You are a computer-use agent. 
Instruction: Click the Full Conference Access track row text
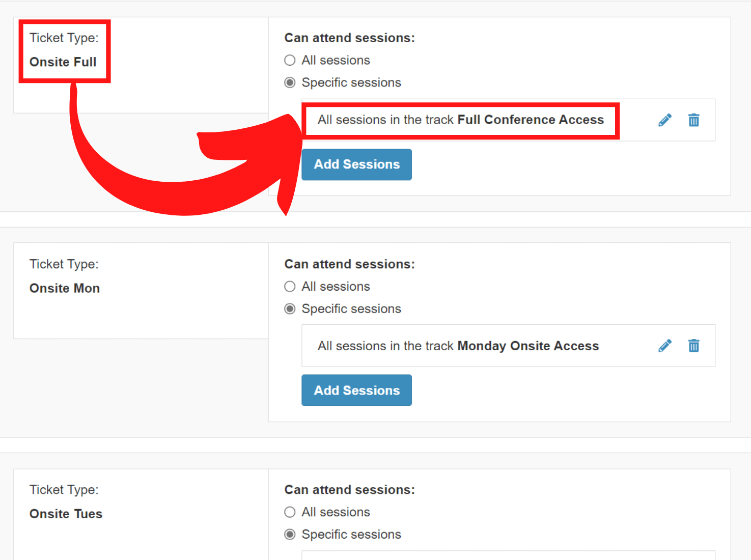[460, 120]
